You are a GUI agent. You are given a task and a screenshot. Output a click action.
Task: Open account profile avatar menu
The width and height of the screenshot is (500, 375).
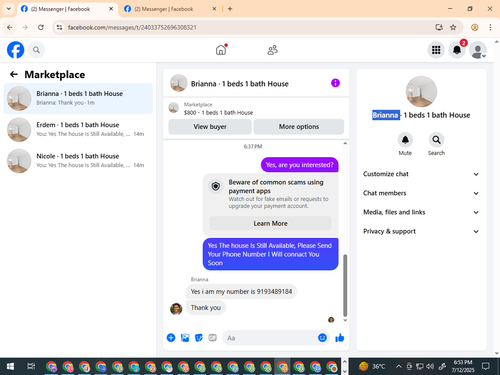pos(478,50)
